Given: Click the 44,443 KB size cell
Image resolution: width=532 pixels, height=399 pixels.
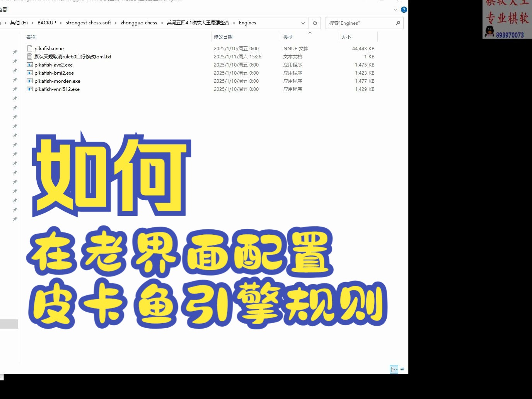Looking at the screenshot, I should pyautogui.click(x=363, y=49).
